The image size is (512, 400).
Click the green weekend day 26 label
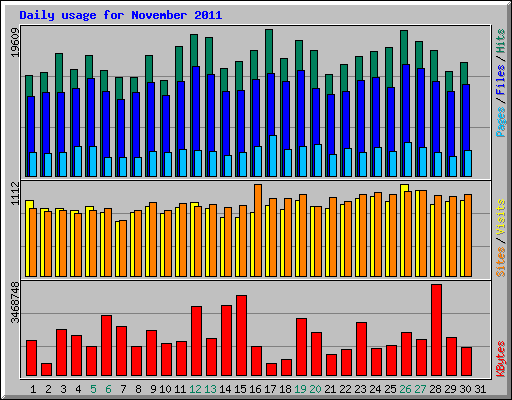(x=405, y=389)
